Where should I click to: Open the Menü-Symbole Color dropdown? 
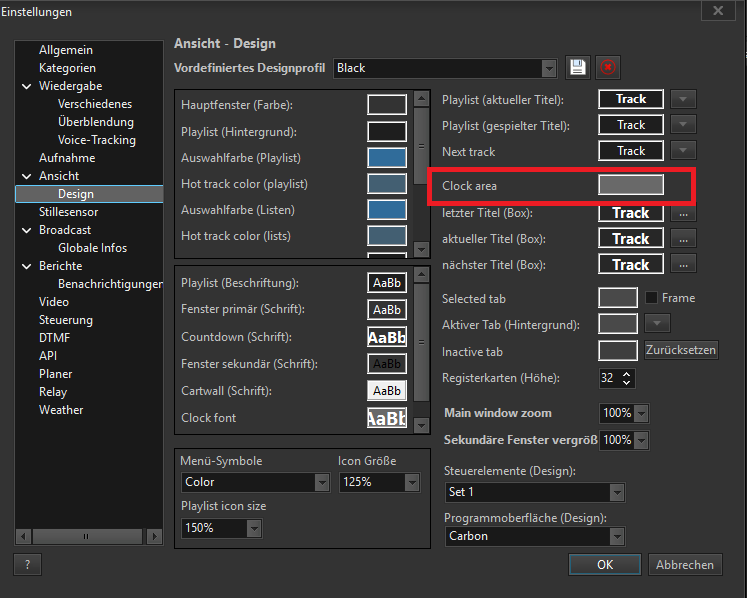pos(322,483)
